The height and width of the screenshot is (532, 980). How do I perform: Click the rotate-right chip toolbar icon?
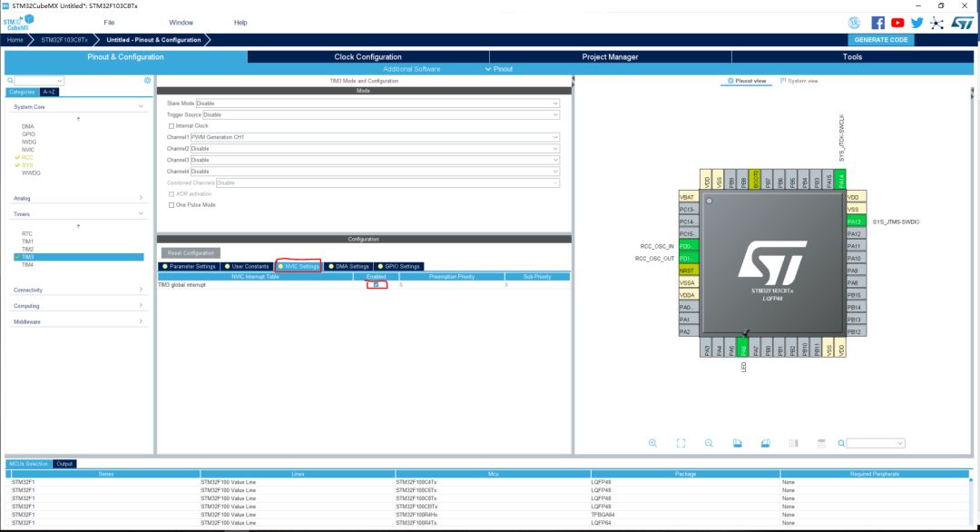click(x=765, y=443)
